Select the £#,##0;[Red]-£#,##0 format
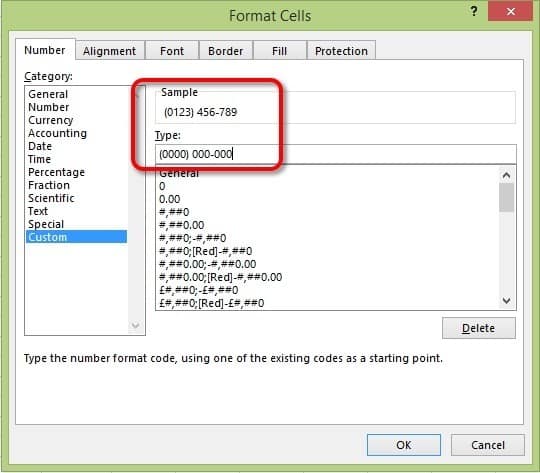The image size is (540, 473). (x=212, y=303)
